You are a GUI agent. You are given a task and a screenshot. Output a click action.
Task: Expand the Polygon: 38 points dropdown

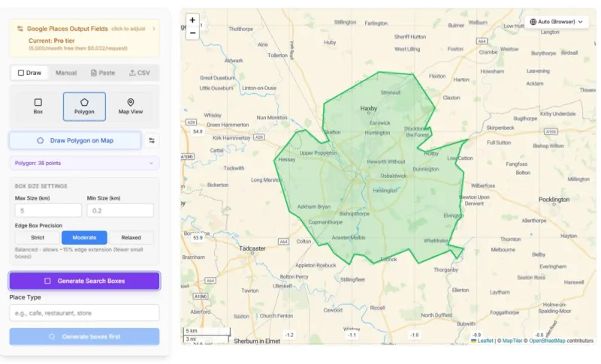84,163
